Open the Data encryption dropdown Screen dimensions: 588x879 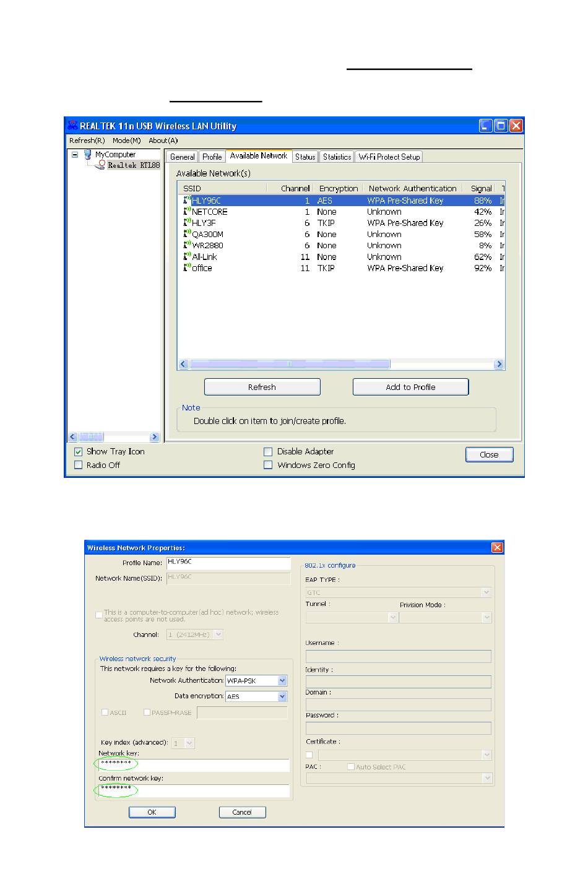(282, 696)
